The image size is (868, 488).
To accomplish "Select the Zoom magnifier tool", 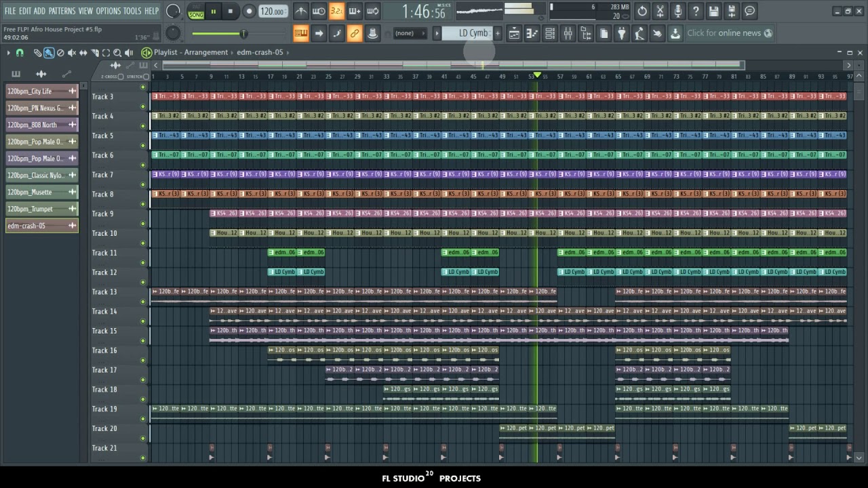I will click(x=117, y=53).
